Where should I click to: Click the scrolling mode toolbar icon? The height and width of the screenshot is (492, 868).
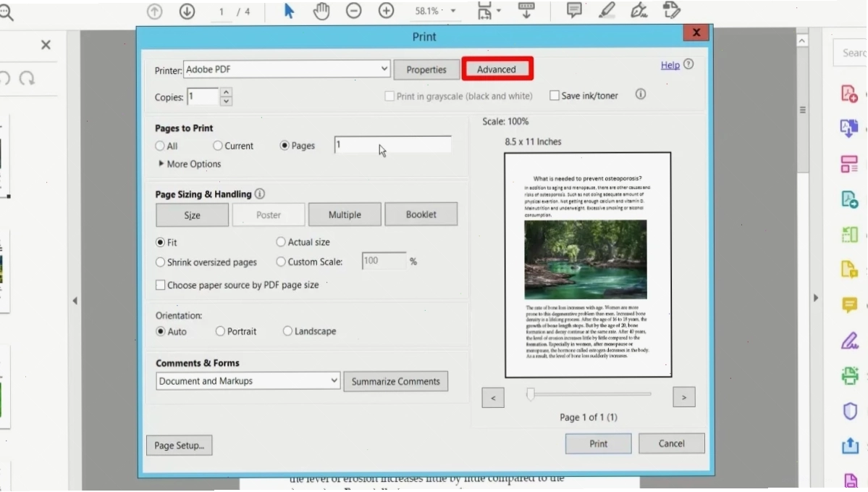pyautogui.click(x=526, y=11)
